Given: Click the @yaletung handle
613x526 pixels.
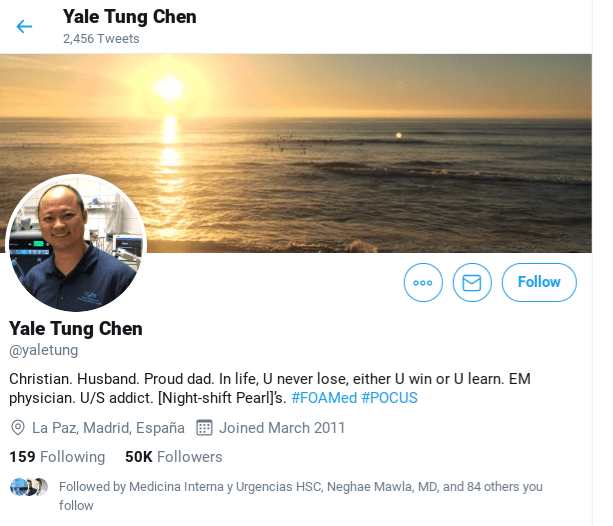Looking at the screenshot, I should (x=43, y=350).
